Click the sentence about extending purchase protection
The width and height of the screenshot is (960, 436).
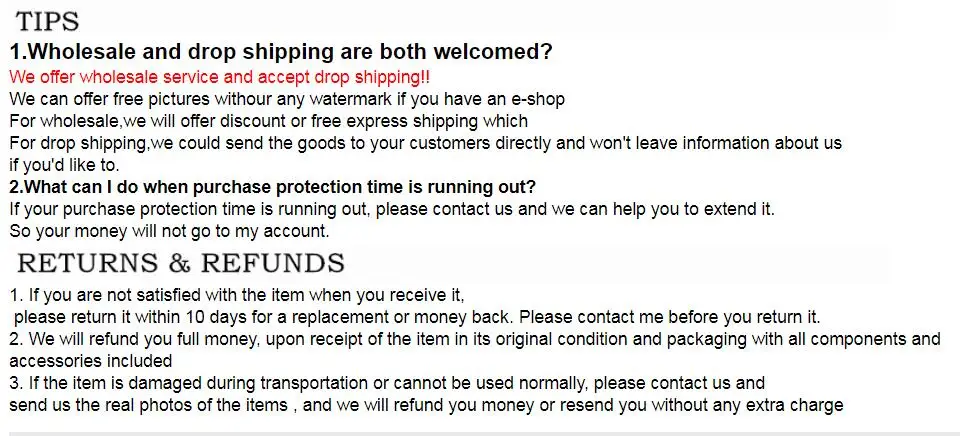392,209
